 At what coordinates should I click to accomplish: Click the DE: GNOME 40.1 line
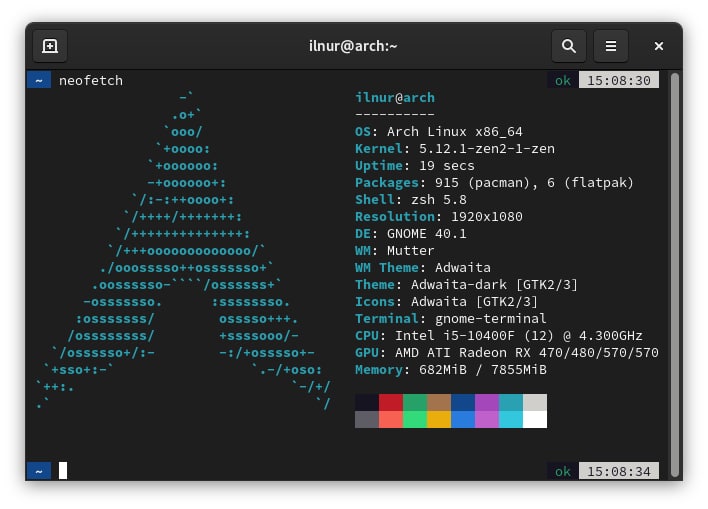coord(410,233)
